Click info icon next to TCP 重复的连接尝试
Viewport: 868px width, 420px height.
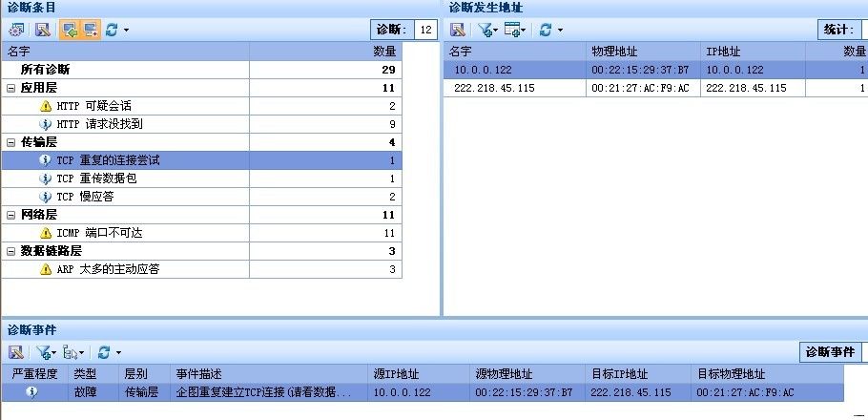pos(46,160)
